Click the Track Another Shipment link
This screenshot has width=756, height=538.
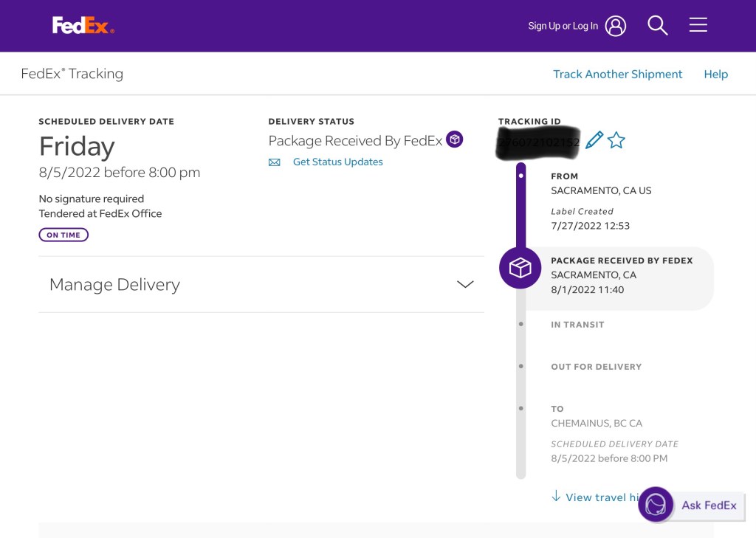tap(617, 74)
